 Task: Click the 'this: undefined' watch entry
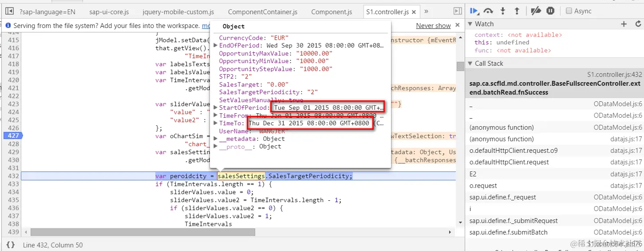pyautogui.click(x=502, y=43)
